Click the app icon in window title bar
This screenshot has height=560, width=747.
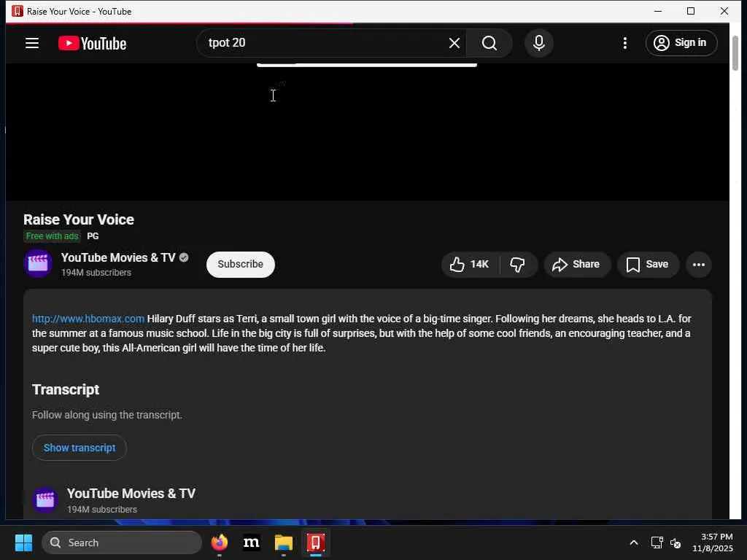pyautogui.click(x=18, y=11)
